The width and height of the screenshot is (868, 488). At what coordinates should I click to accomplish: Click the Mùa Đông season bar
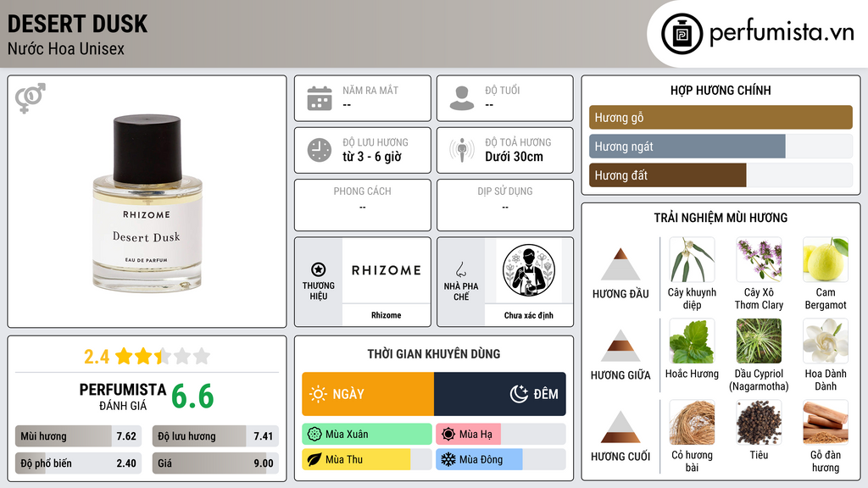pos(501,459)
